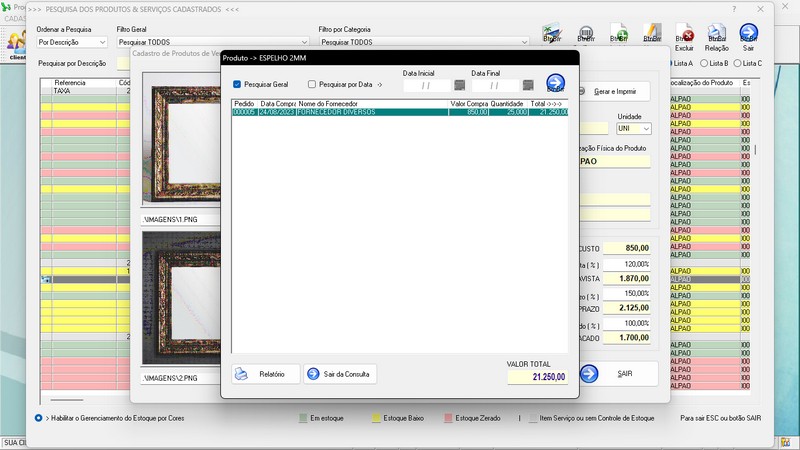The width and height of the screenshot is (800, 450).
Task: Click the upper framed mirror product image
Action: click(x=182, y=138)
